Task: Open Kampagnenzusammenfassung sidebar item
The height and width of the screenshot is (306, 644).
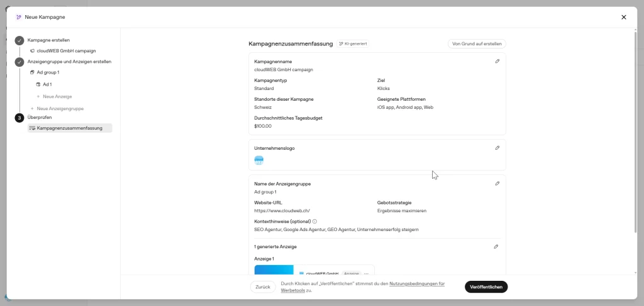Action: pos(70,128)
